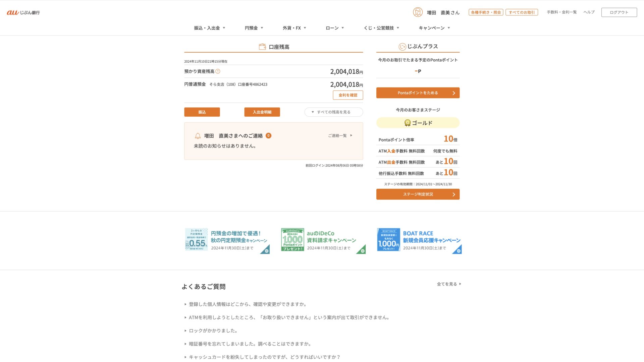This screenshot has width=644, height=362.
Task: Click the au Jibun Bank logo
Action: point(23,12)
